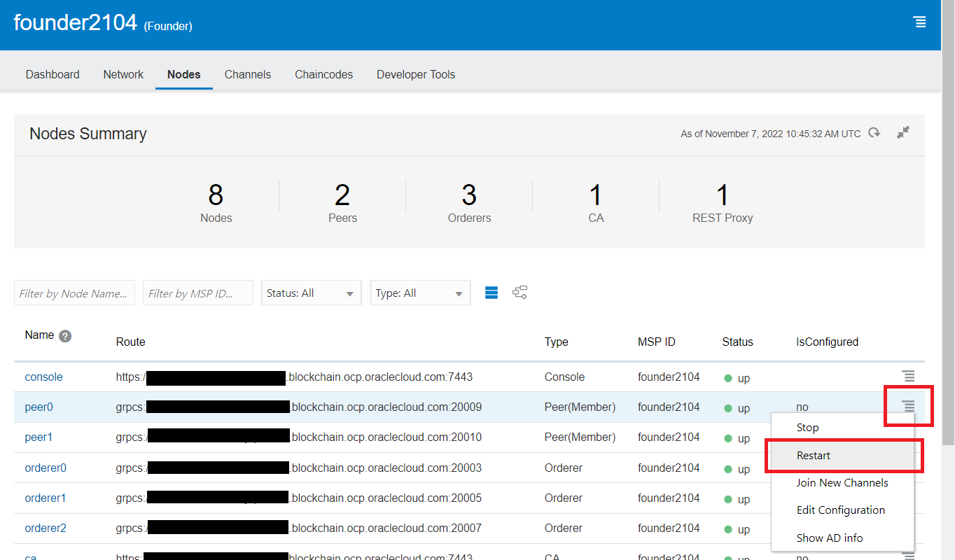Go to the Chaincodes tab
Screen dimensions: 955x560
tap(323, 74)
